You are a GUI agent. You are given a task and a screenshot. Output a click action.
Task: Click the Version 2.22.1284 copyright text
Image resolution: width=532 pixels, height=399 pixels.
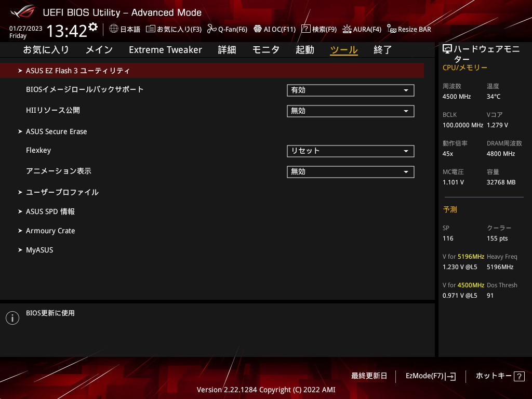click(x=266, y=390)
